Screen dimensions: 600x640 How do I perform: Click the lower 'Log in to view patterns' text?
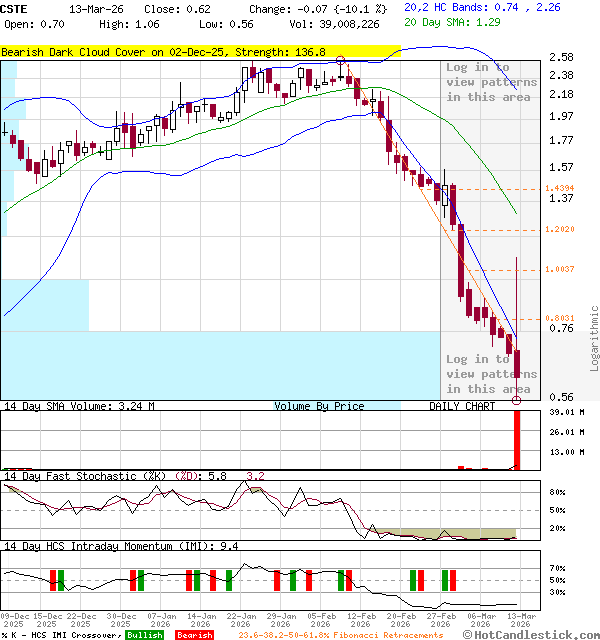(491, 373)
